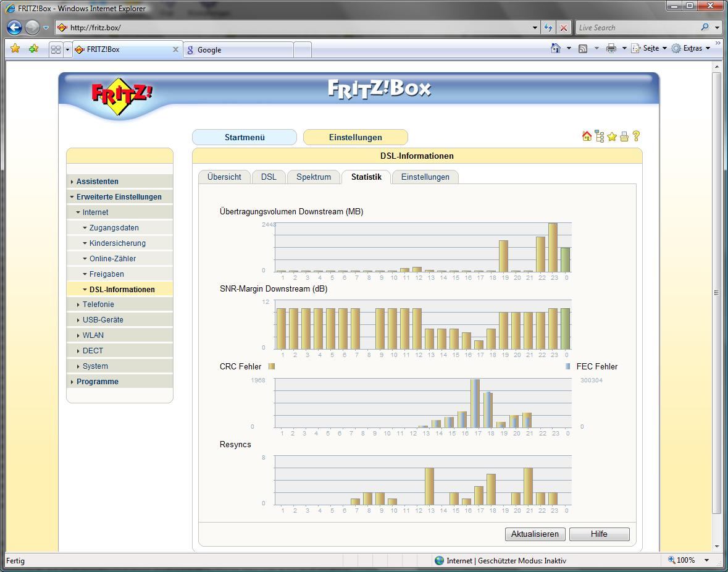Click the FRITZ!Box print icon
This screenshot has height=572, width=728.
(624, 137)
